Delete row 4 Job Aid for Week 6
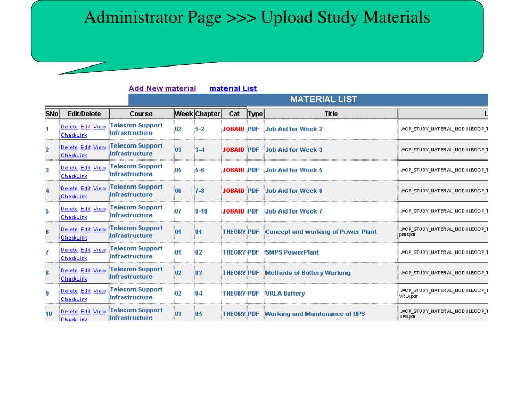 69,188
